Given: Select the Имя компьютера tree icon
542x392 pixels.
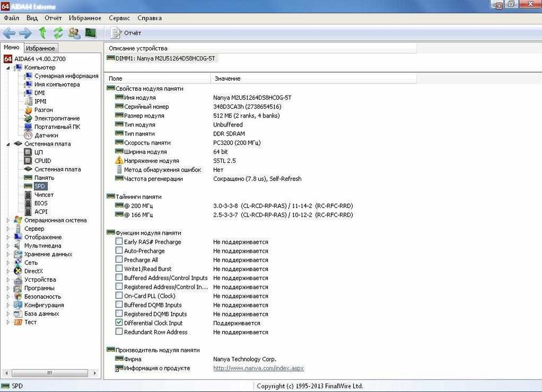Looking at the screenshot, I should (28, 85).
